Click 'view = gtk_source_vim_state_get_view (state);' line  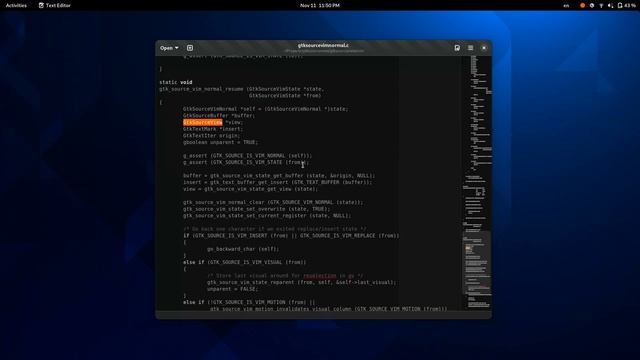coord(250,189)
